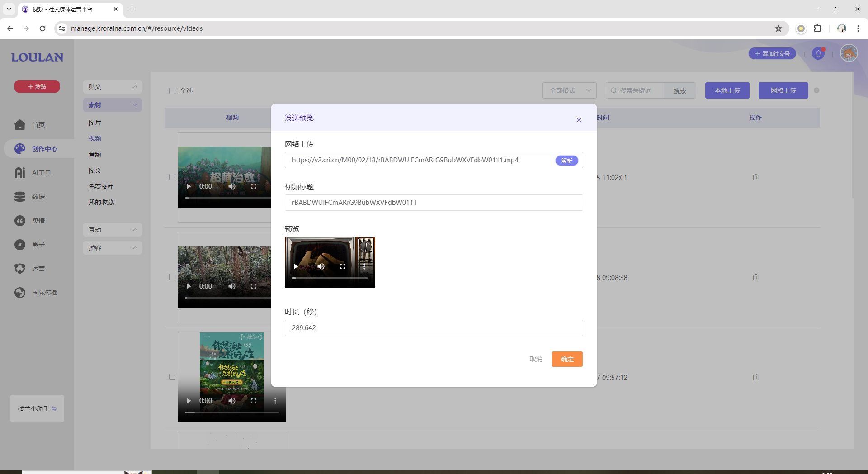Check the 超萌治愈 video row checkbox
Image resolution: width=868 pixels, height=474 pixels.
pos(172,177)
